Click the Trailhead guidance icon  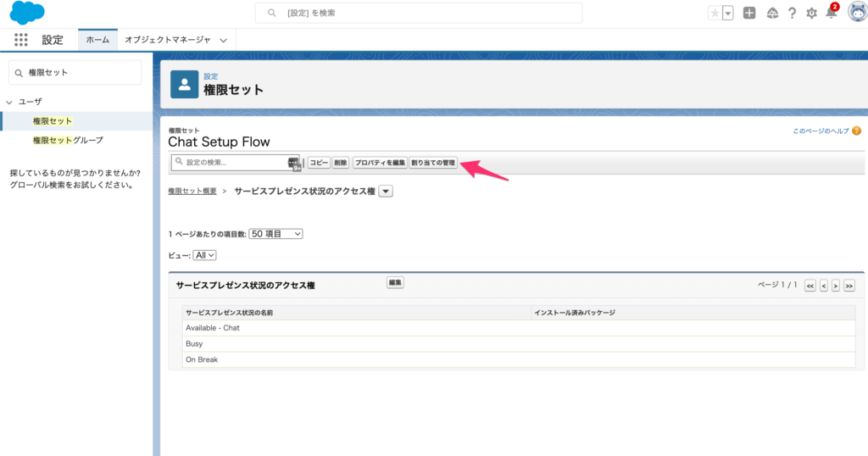coord(772,14)
